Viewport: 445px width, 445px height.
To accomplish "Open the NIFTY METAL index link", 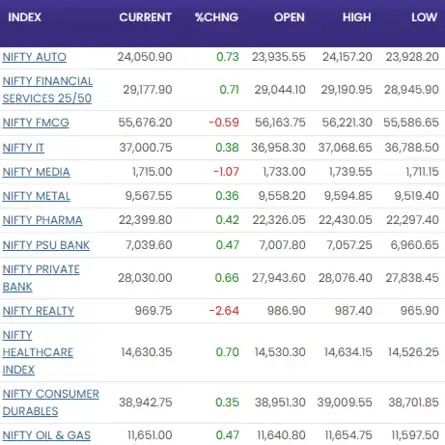I will pyautogui.click(x=36, y=196).
